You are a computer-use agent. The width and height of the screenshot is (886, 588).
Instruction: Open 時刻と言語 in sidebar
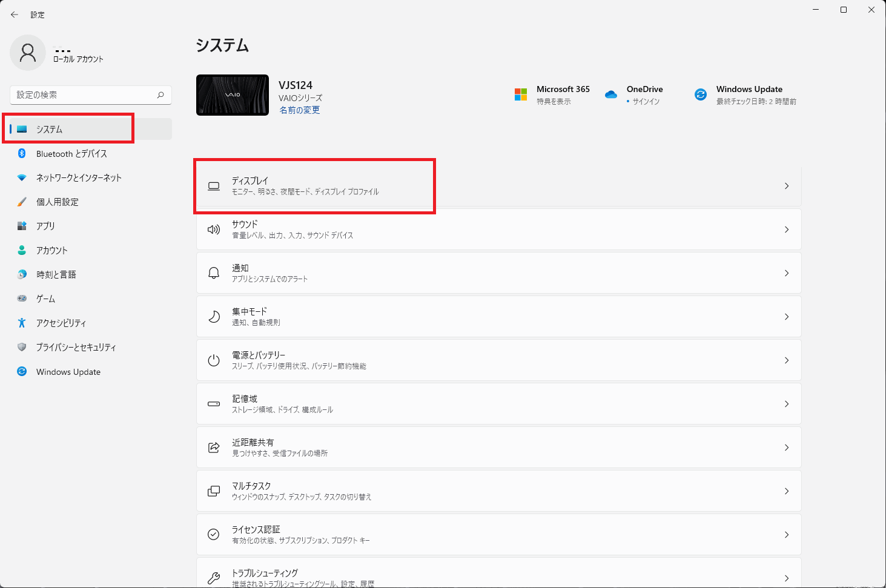pos(91,274)
